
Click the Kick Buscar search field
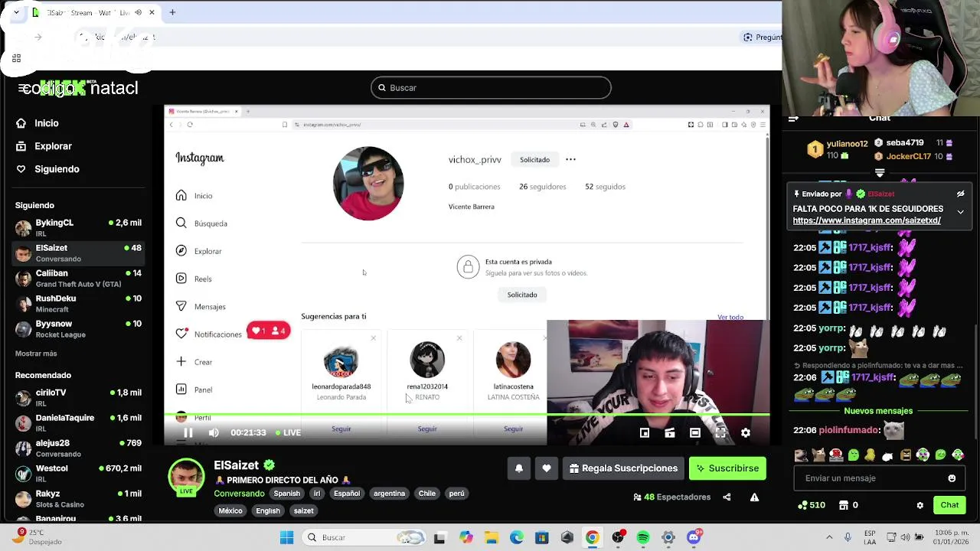(491, 88)
